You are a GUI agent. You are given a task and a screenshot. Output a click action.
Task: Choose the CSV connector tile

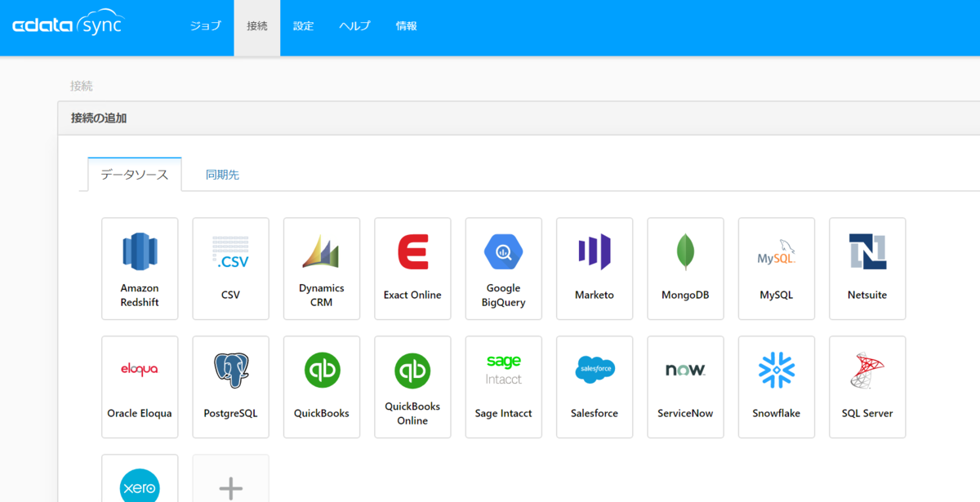(230, 269)
